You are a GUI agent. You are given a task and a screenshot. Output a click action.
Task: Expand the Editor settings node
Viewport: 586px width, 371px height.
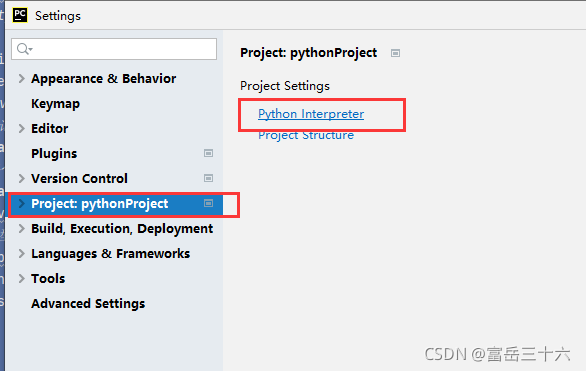click(x=22, y=129)
